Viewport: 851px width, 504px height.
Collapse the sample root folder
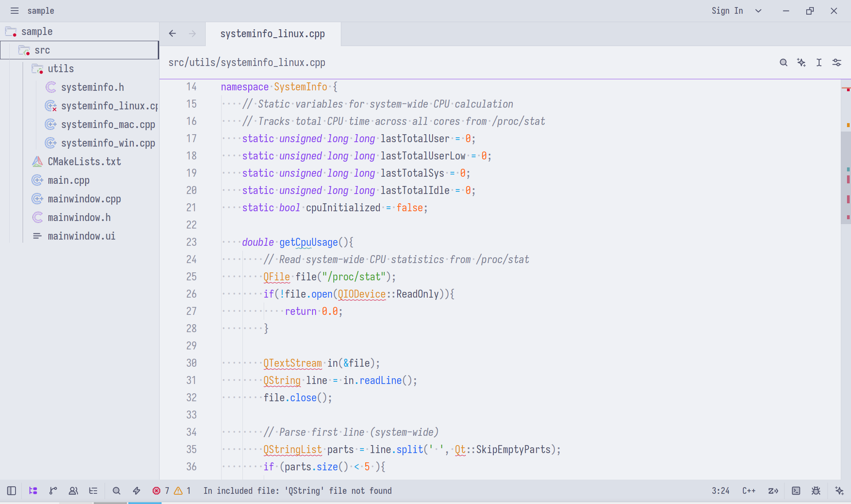[80, 31]
